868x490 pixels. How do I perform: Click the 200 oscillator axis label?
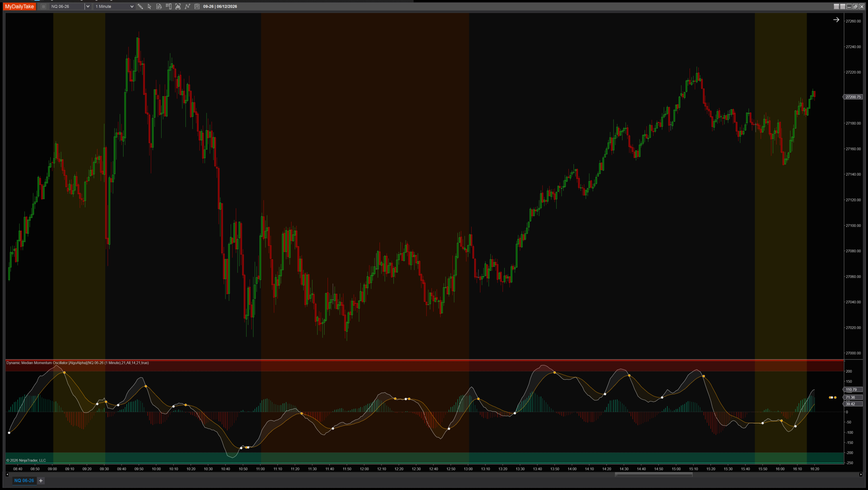point(849,371)
